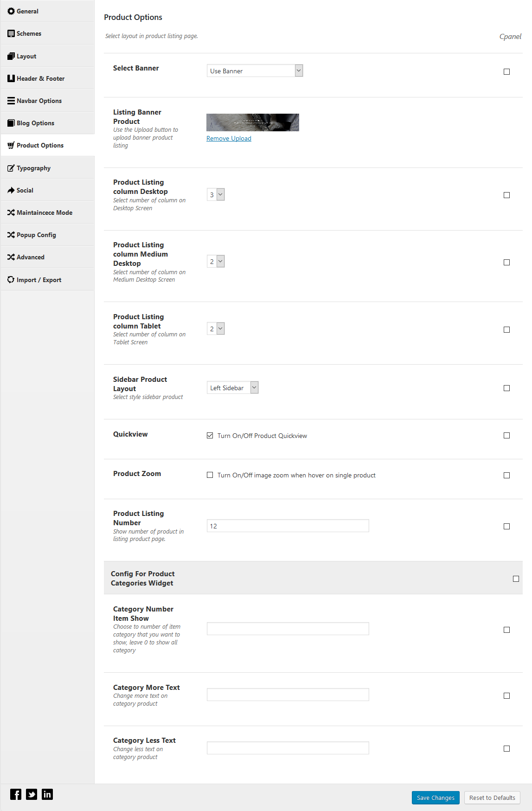The image size is (532, 811).
Task: Disable the Product Quickview checkbox
Action: 210,436
